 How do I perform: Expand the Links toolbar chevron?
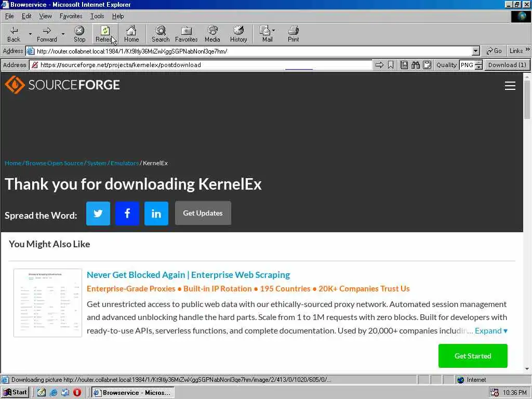[528, 49]
